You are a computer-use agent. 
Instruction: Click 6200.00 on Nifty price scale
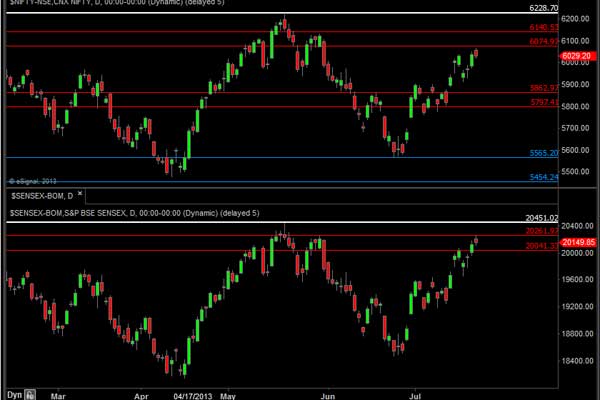(x=575, y=18)
